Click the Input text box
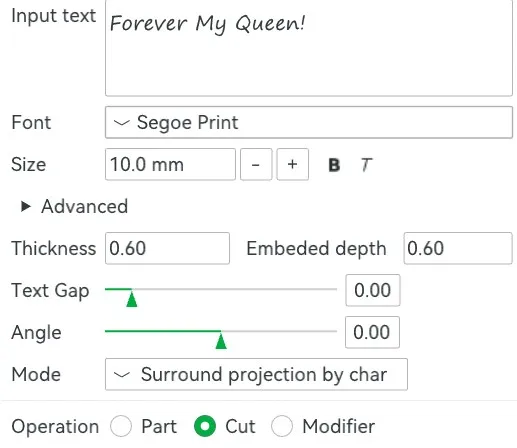Viewport: 517px width, 448px height. coord(309,48)
